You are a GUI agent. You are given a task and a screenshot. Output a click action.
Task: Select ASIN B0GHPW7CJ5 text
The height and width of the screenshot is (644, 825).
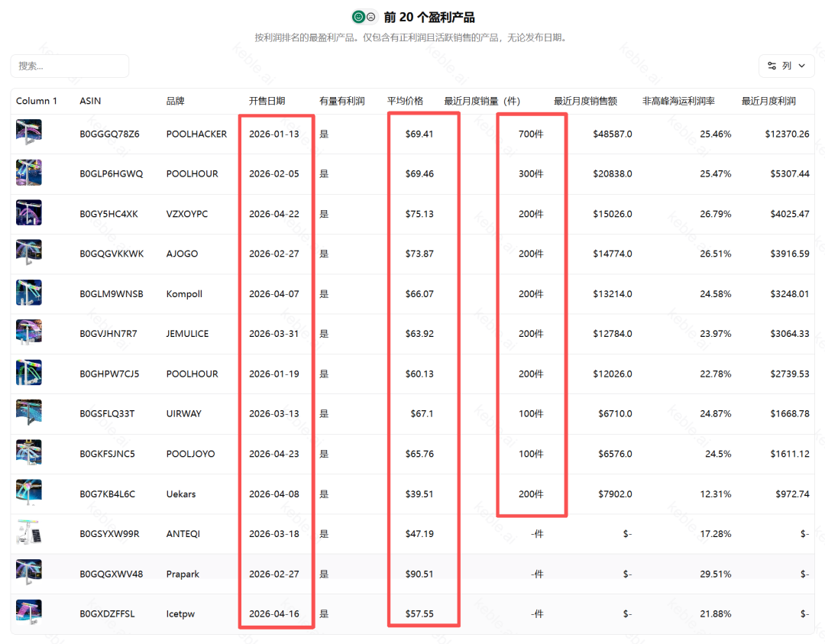(109, 374)
